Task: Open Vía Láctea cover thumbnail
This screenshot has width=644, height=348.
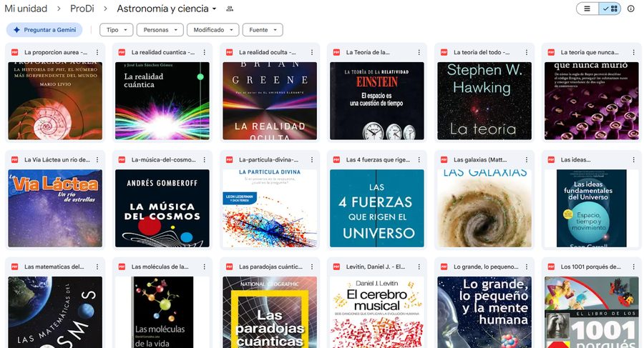Action: click(55, 208)
